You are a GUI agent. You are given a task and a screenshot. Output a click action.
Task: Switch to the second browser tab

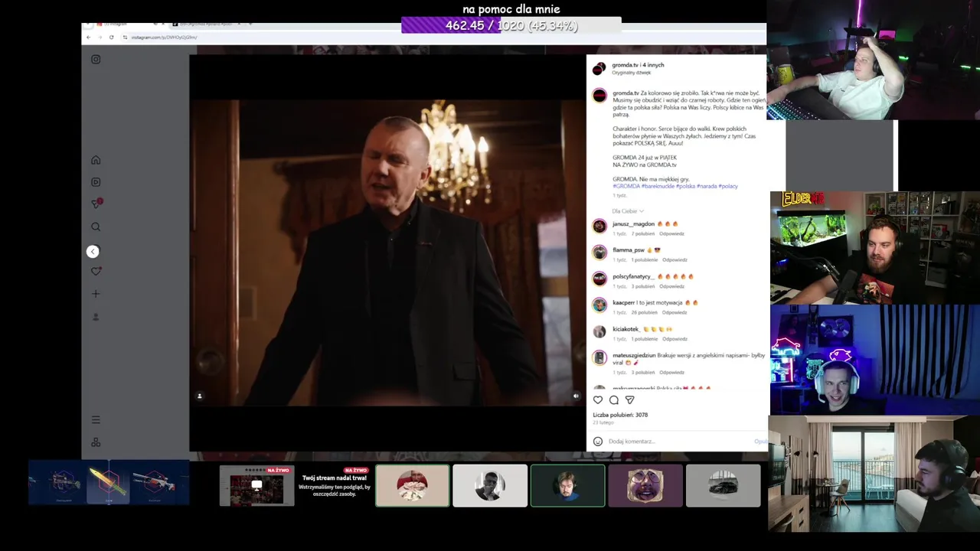[x=207, y=24]
